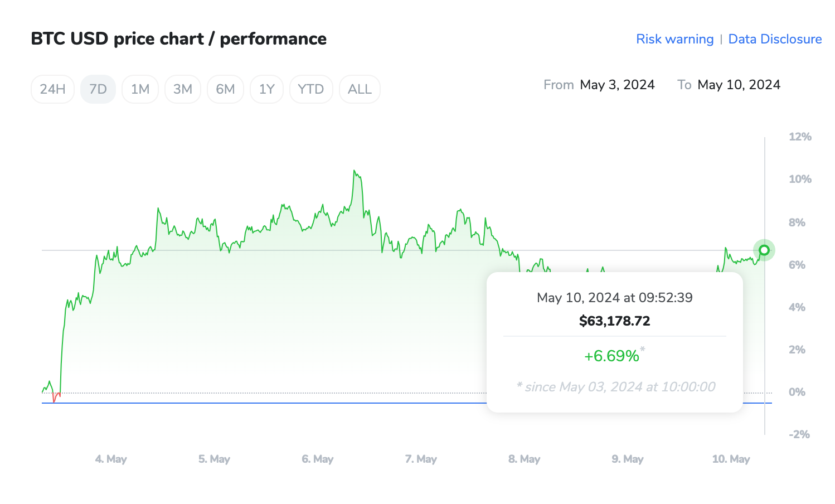This screenshot has height=504, width=835.
Task: Click the +6.69% change value
Action: [x=611, y=356]
